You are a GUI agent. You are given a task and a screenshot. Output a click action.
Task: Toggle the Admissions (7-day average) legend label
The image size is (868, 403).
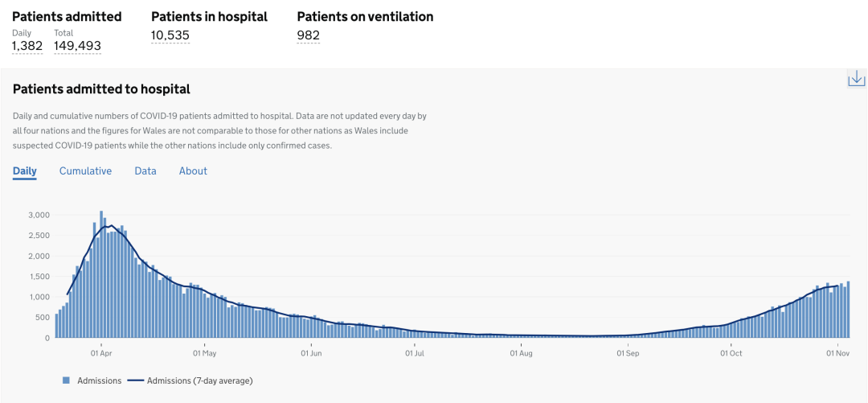click(x=210, y=380)
